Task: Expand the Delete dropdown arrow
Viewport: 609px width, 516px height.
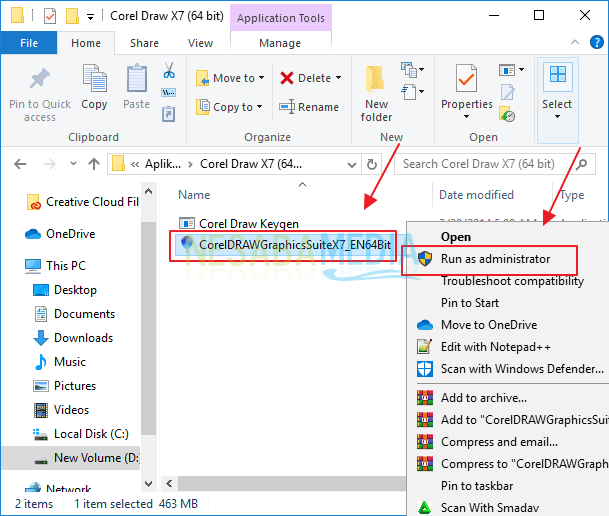Action: point(339,78)
